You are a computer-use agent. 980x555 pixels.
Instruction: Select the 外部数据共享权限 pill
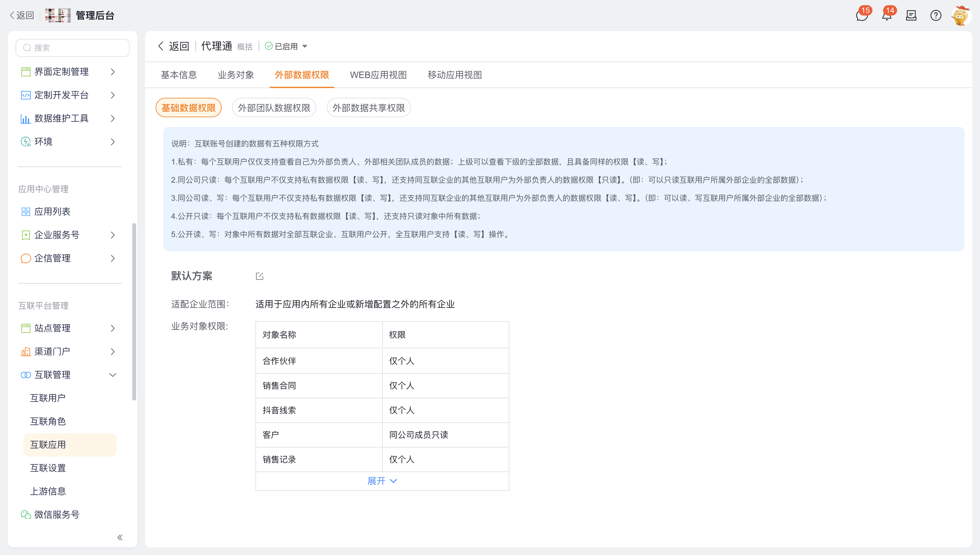click(368, 108)
